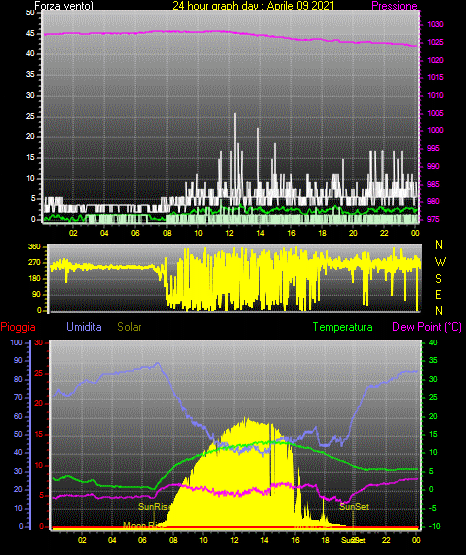Click the S wind direction letter

pos(438,279)
